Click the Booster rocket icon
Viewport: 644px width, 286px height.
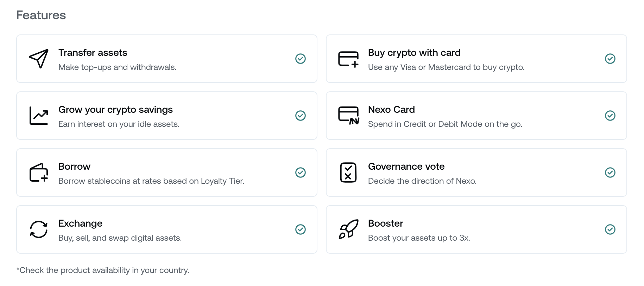(x=348, y=229)
